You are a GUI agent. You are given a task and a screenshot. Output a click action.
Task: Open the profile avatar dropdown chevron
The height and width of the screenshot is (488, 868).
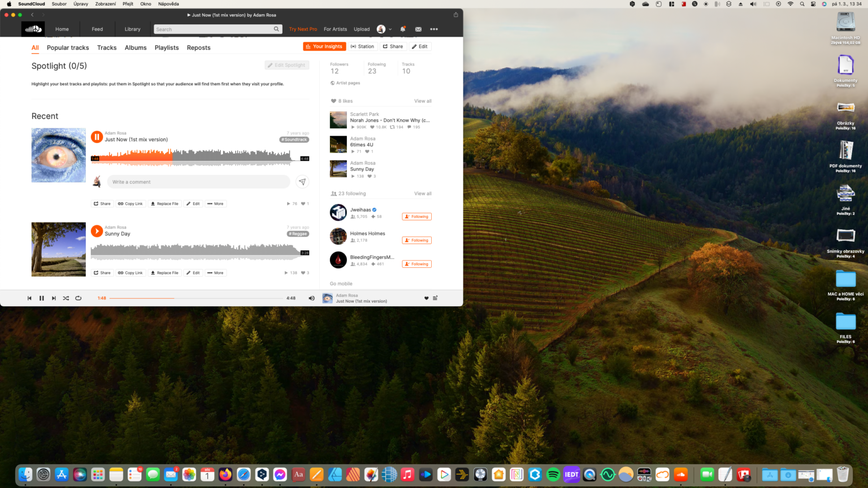[x=390, y=29]
